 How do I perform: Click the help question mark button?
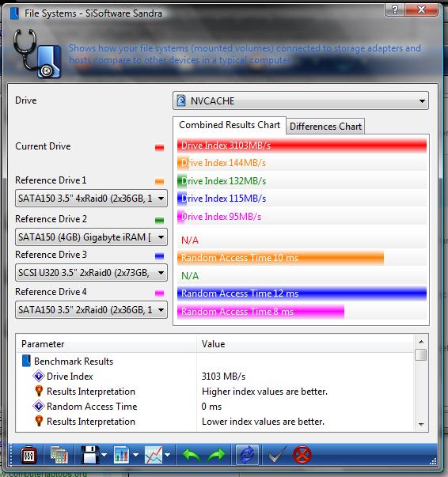click(x=395, y=10)
